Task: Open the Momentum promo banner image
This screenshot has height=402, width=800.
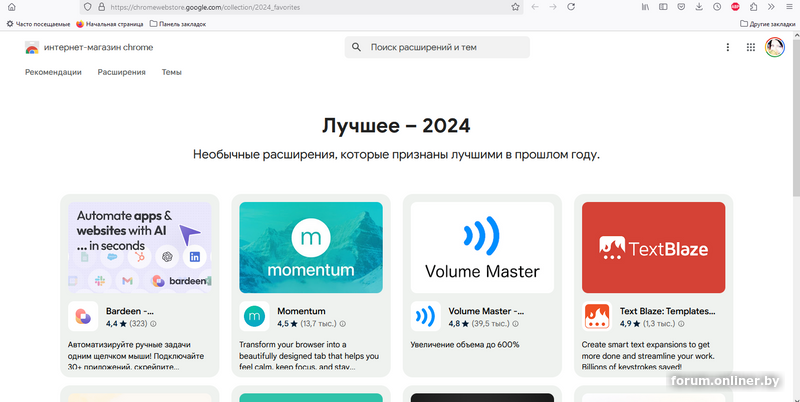Action: (x=311, y=247)
